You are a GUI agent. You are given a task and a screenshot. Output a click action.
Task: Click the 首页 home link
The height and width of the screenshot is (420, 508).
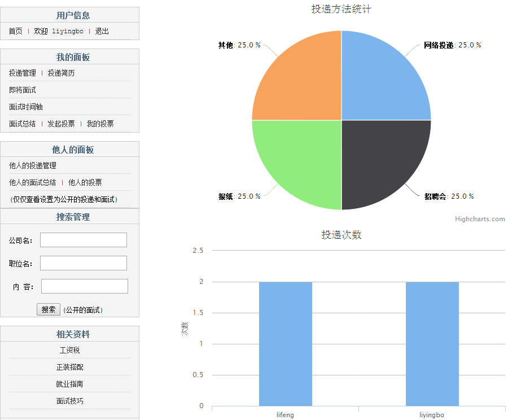point(15,32)
